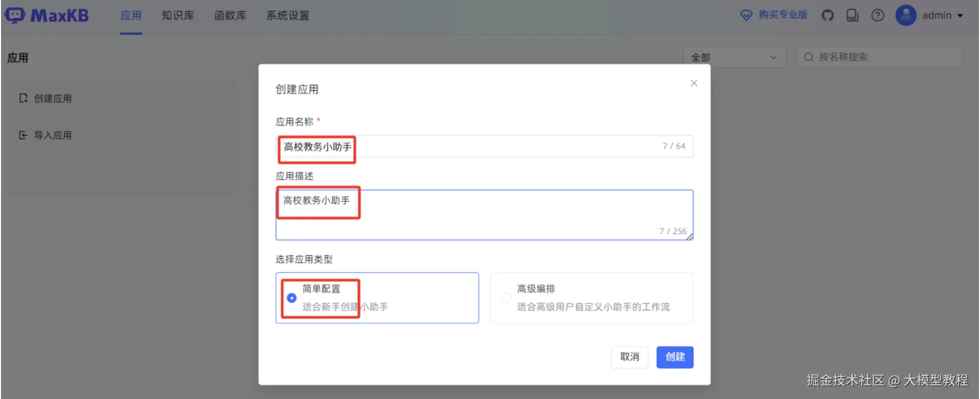Viewport: 980px width, 399px height.
Task: Open the documentation book icon
Action: pos(852,16)
